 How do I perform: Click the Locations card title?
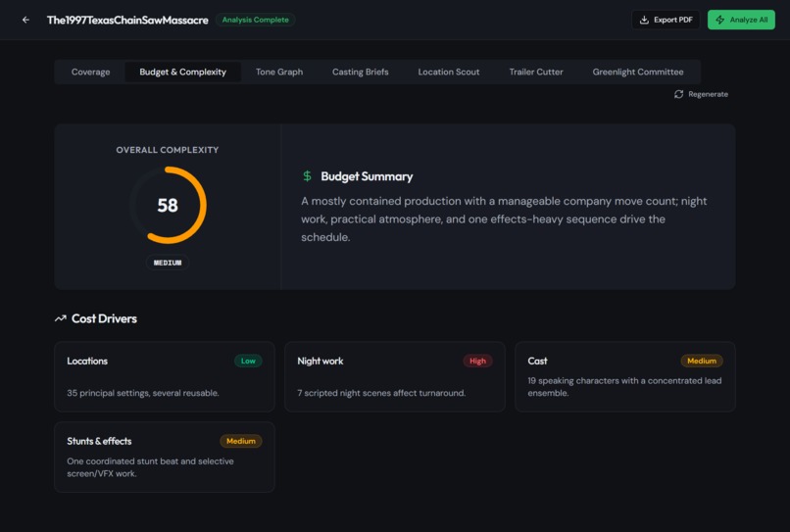[x=87, y=362]
